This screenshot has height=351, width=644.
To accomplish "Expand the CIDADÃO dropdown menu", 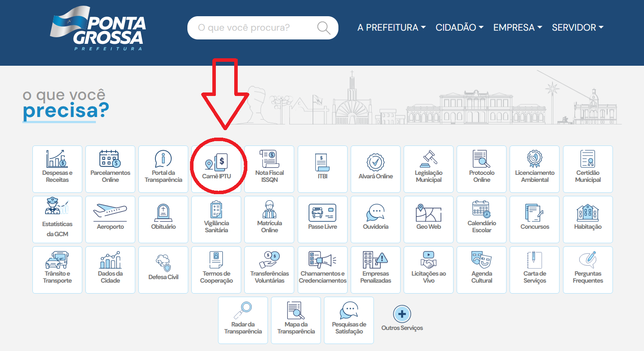I will (460, 27).
